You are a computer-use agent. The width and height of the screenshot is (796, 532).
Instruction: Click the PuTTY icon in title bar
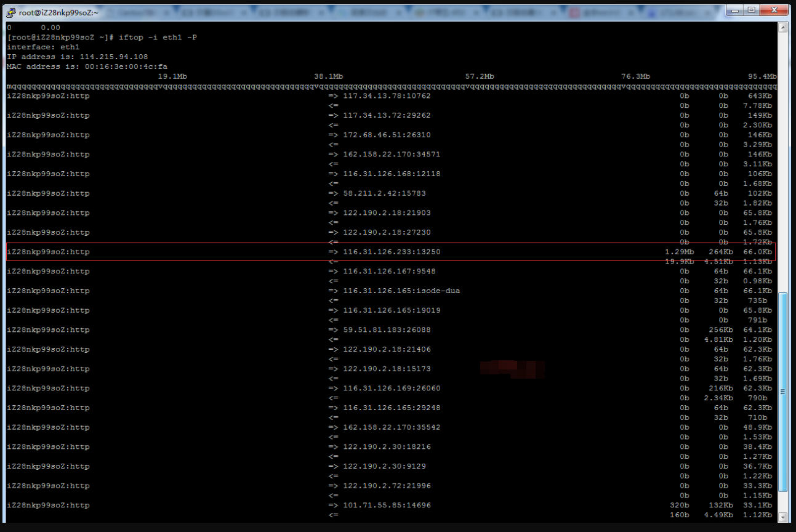click(10, 12)
